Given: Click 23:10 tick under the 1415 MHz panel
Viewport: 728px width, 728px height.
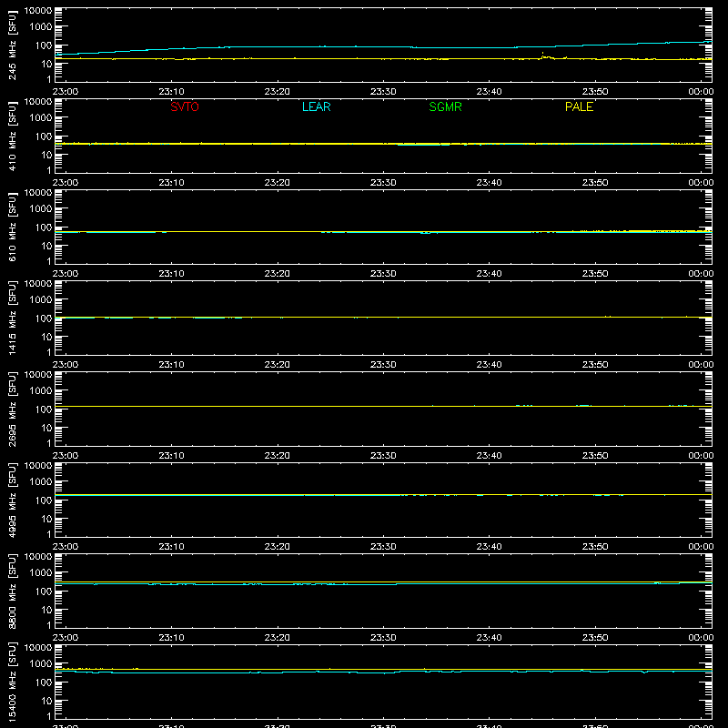Looking at the screenshot, I should pyautogui.click(x=171, y=365).
